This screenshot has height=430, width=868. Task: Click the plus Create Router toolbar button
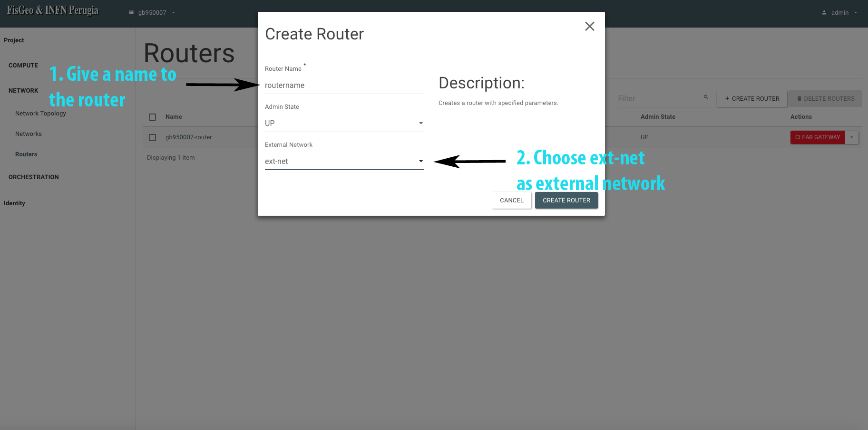click(x=751, y=99)
